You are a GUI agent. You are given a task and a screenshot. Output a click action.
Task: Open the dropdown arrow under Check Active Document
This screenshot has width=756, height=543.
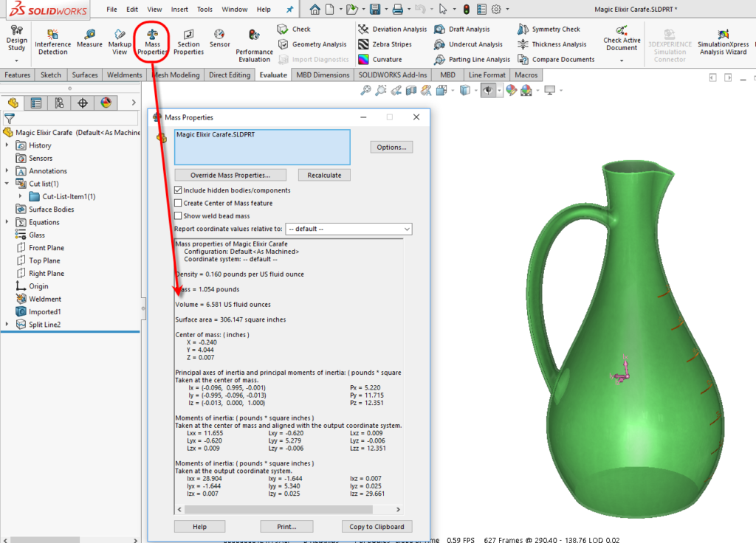622,60
